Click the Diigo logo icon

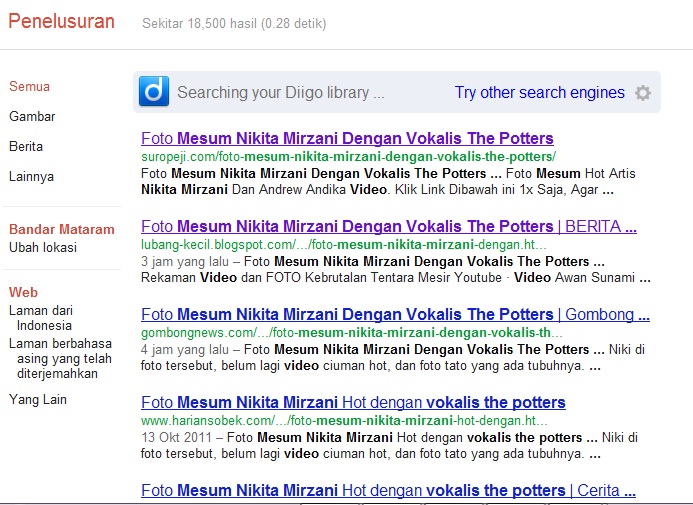(154, 91)
